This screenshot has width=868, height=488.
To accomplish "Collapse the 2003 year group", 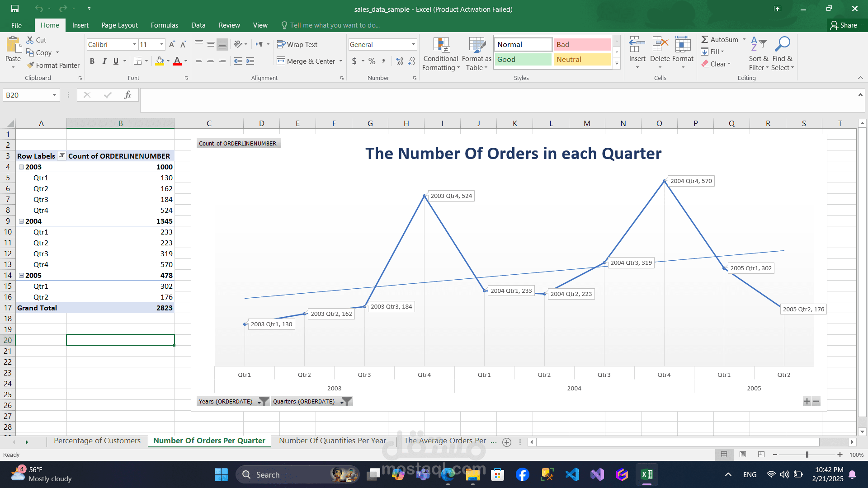I will pyautogui.click(x=21, y=167).
